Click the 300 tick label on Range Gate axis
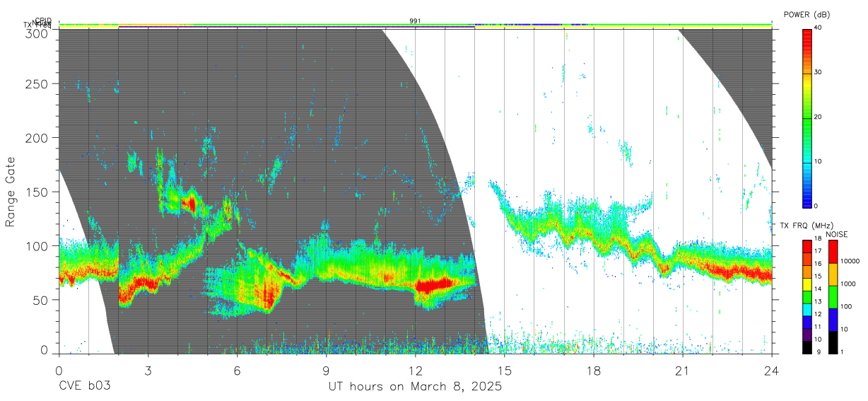The height and width of the screenshot is (401, 868). point(37,33)
